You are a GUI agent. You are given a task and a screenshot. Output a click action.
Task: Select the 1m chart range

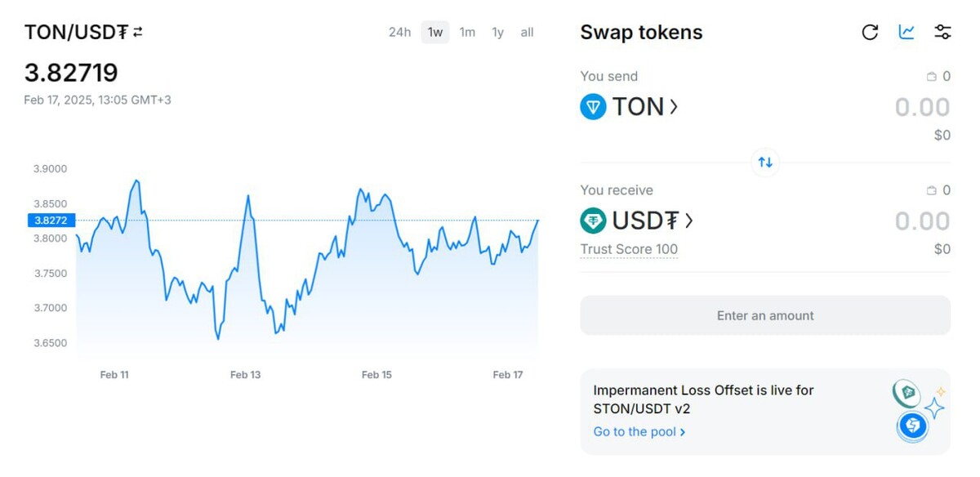point(467,33)
